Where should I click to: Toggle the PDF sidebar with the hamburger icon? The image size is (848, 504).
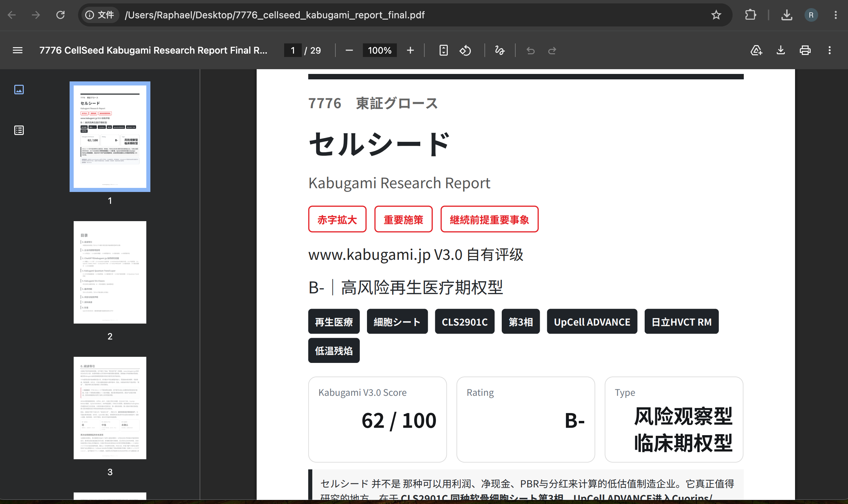[x=18, y=50]
